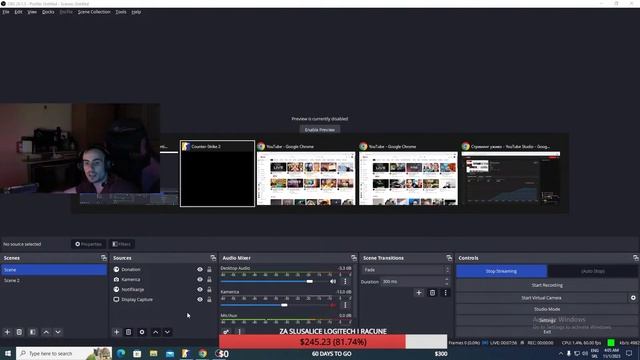
Task: Click the Enable Preview button
Action: 320,129
